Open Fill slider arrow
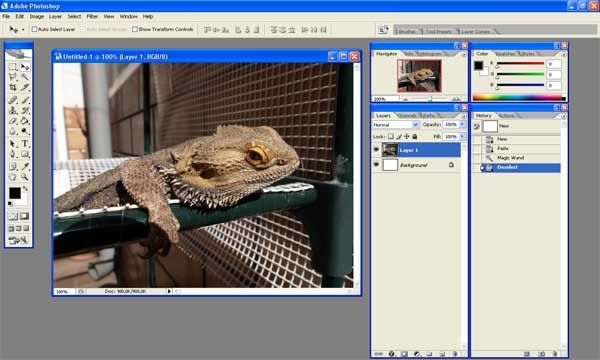 click(462, 136)
